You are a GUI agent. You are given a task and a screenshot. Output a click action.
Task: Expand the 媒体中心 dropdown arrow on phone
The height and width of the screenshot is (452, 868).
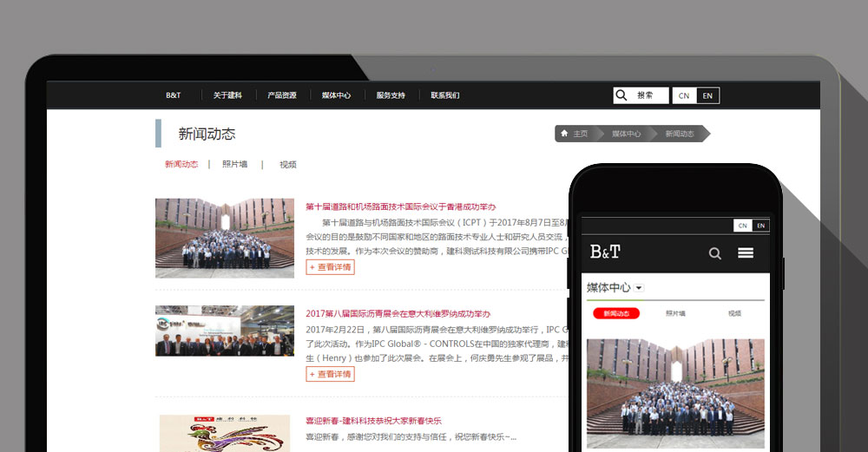(639, 288)
